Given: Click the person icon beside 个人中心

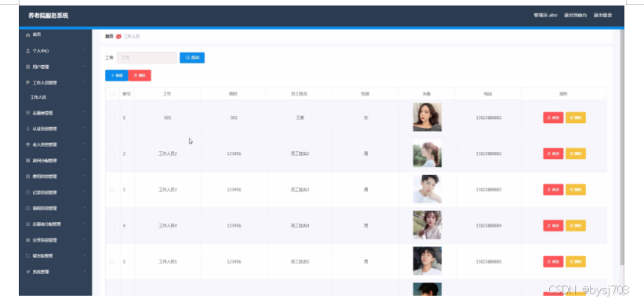Looking at the screenshot, I should click(x=28, y=51).
